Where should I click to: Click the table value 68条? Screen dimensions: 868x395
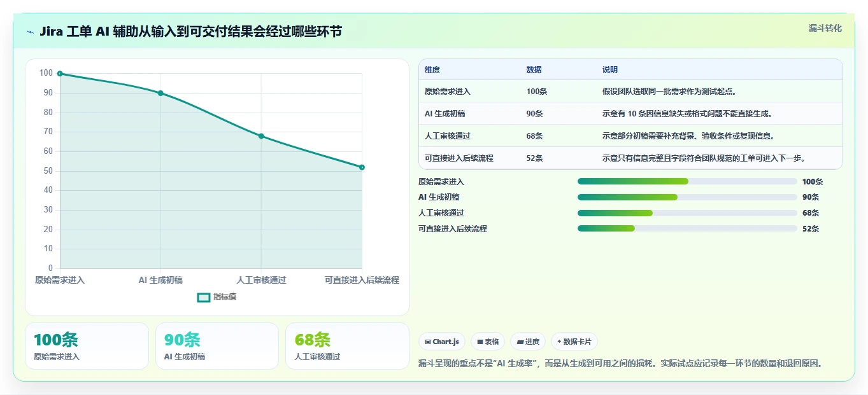pos(535,136)
